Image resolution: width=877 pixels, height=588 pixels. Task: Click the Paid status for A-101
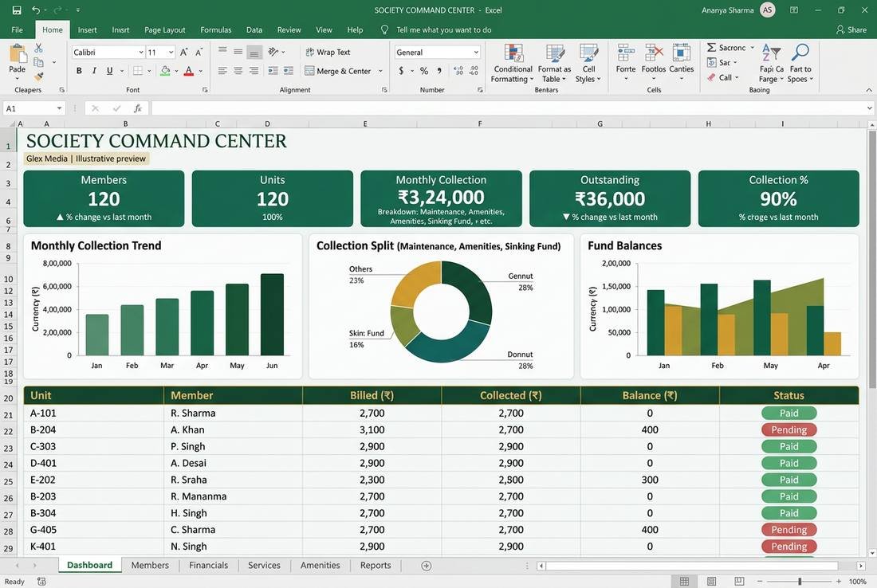point(789,413)
